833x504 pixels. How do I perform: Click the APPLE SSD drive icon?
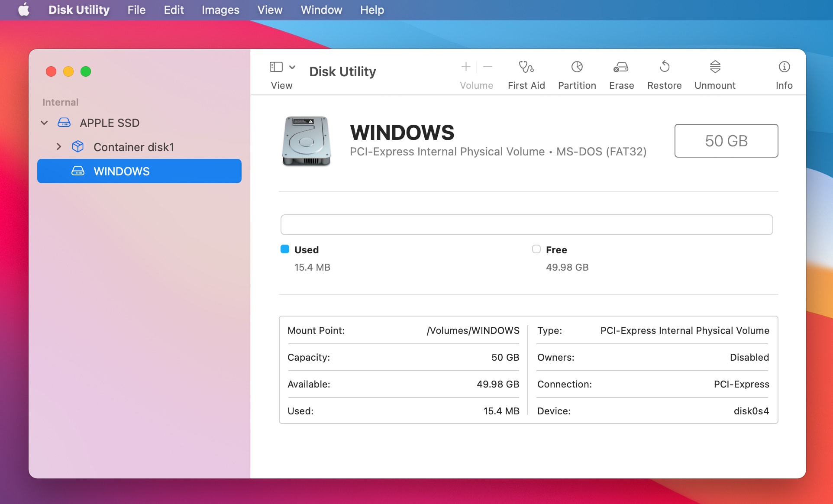pos(64,123)
